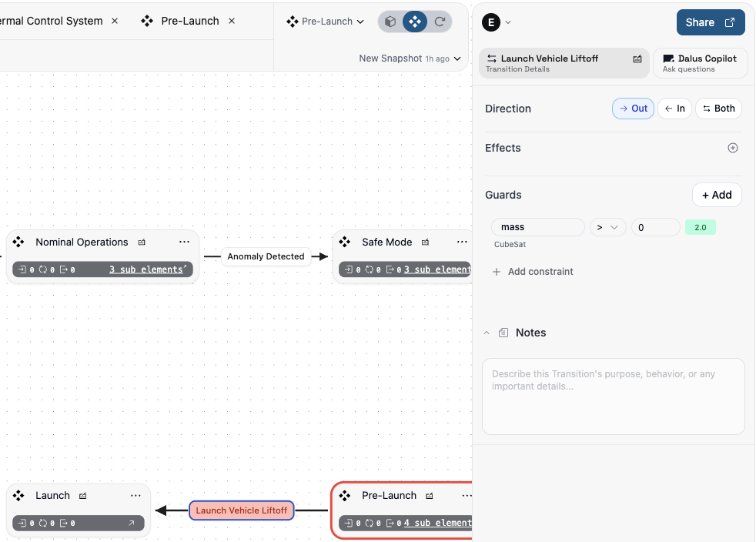This screenshot has height=542, width=756.
Task: Open the Launch node with its arrow icon
Action: pyautogui.click(x=131, y=524)
